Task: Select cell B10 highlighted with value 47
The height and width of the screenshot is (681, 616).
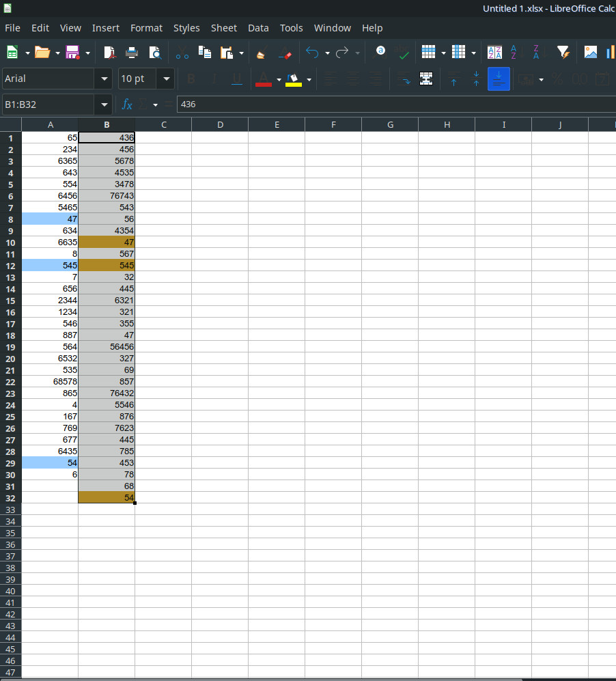Action: click(107, 242)
